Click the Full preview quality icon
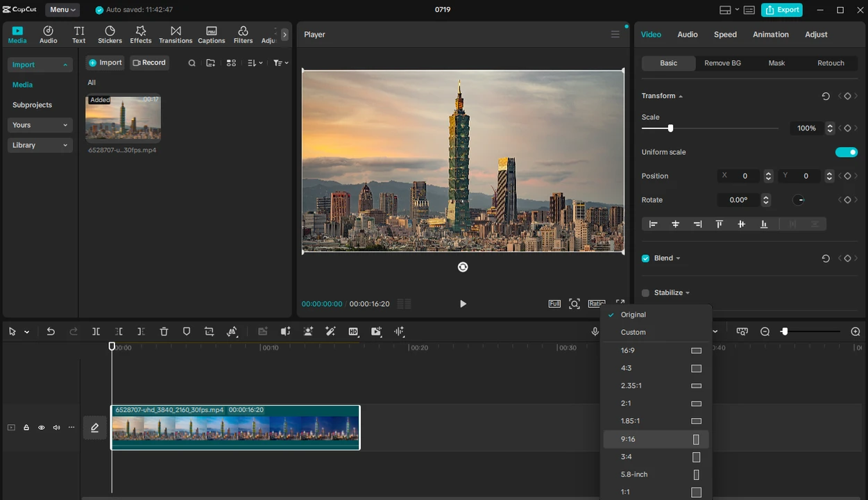 554,303
